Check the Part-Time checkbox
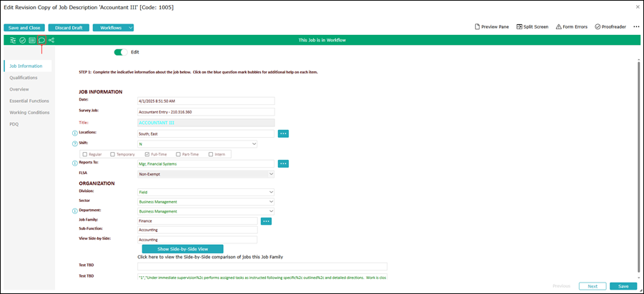644x294 pixels. tap(178, 155)
